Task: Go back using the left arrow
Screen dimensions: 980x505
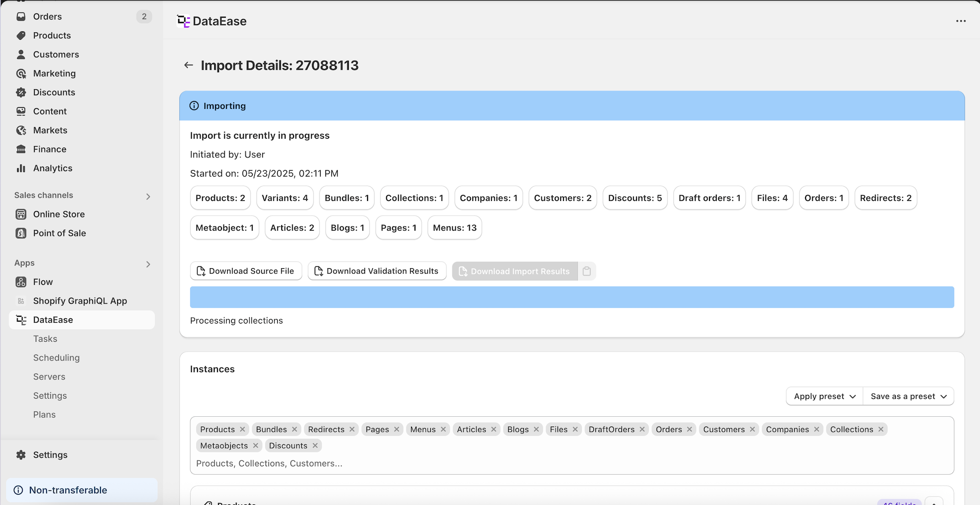Action: coord(189,65)
